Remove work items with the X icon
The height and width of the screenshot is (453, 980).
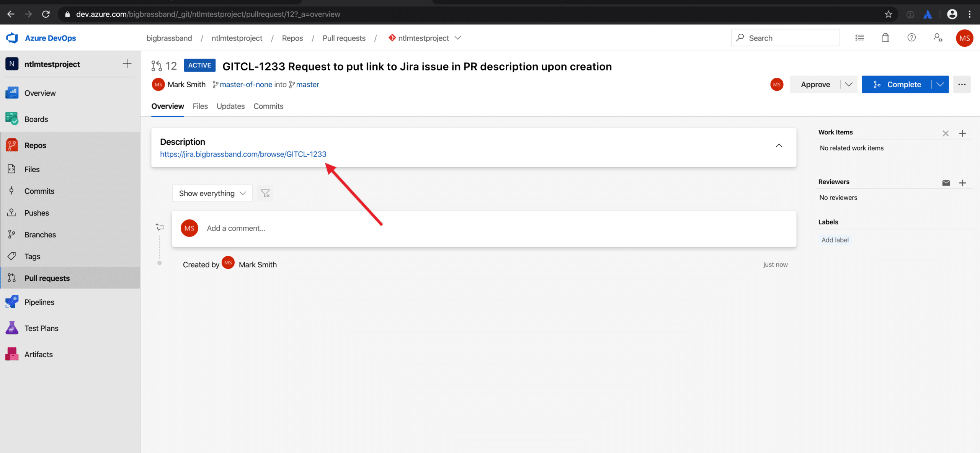click(946, 133)
